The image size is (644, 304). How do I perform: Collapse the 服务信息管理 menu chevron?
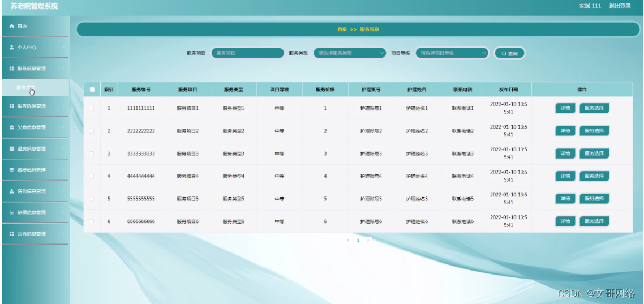63,68
